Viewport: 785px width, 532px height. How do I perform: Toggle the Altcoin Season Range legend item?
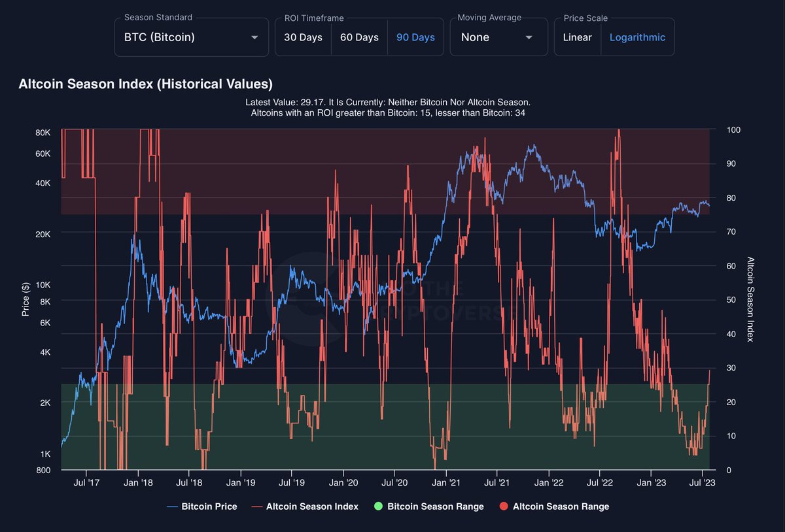click(553, 507)
